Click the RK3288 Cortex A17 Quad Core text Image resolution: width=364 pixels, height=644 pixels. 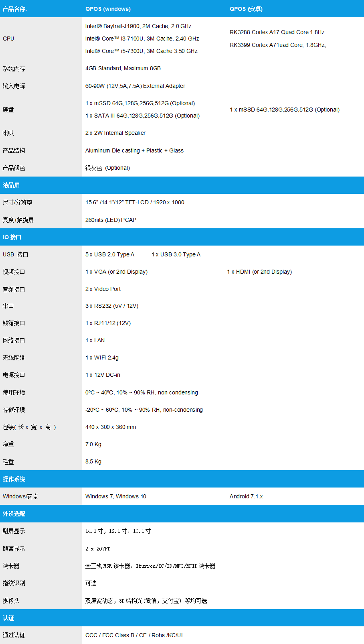277,32
